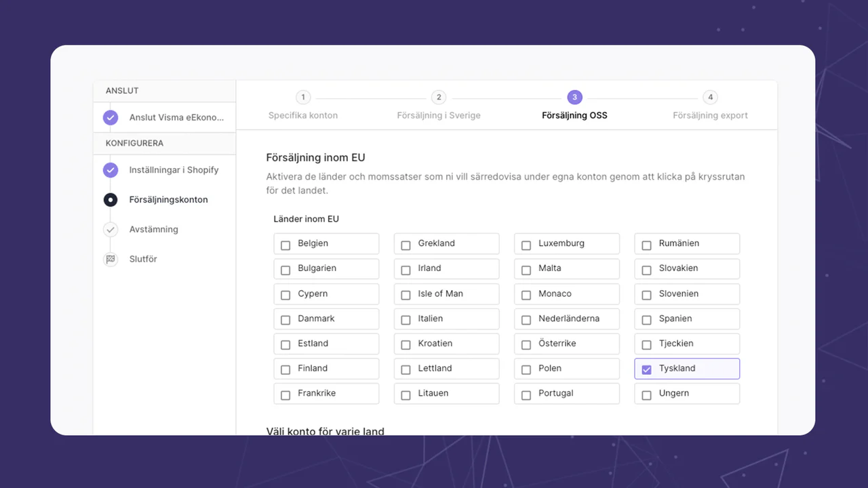Screen dimensions: 868x488
Task: Click the Försäljning inom EU heading
Action: coord(316,157)
